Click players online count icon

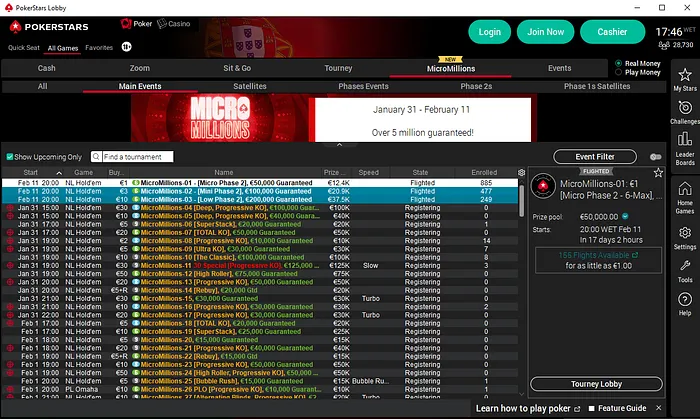pos(664,45)
